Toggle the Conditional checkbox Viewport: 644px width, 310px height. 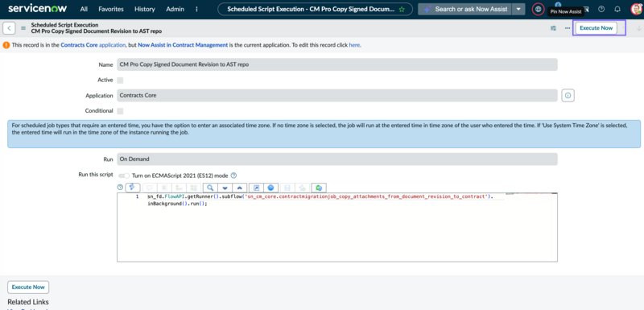(x=120, y=111)
